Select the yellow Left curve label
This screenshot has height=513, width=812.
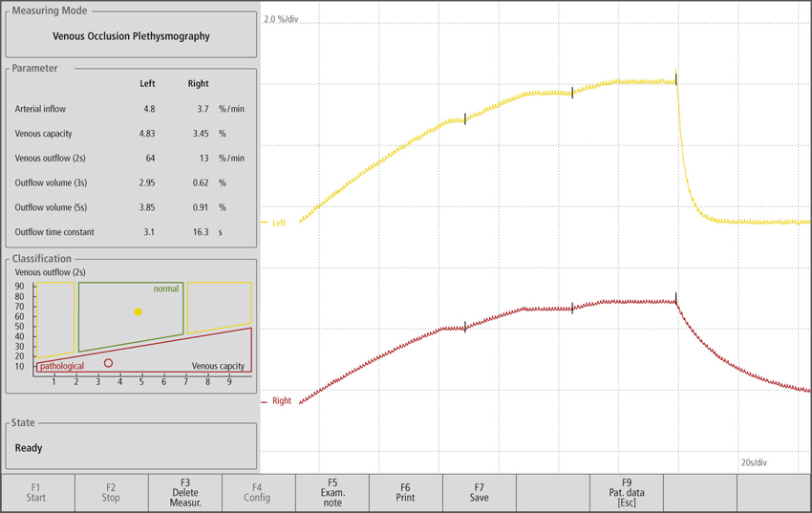click(278, 223)
